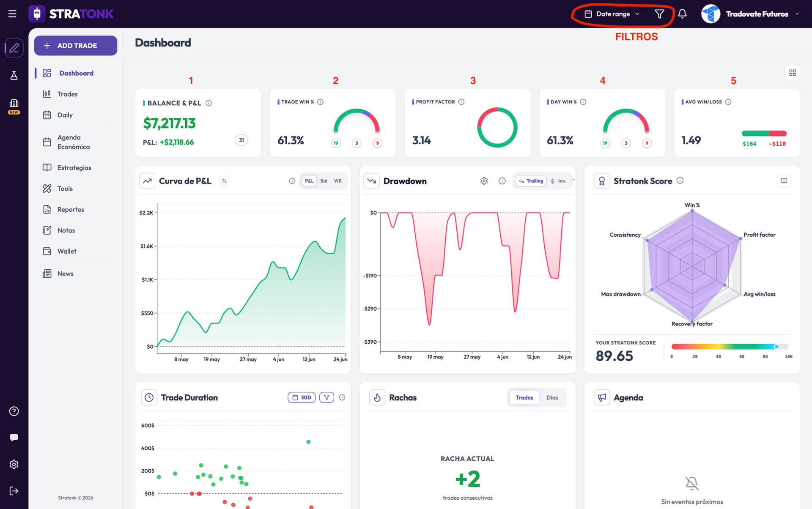Expand the Date range dropdown

(x=612, y=14)
